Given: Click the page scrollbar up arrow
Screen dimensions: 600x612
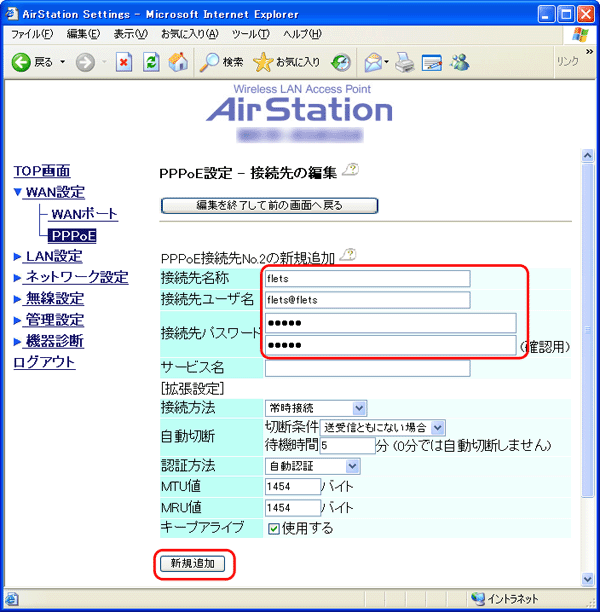Looking at the screenshot, I should 588,155.
